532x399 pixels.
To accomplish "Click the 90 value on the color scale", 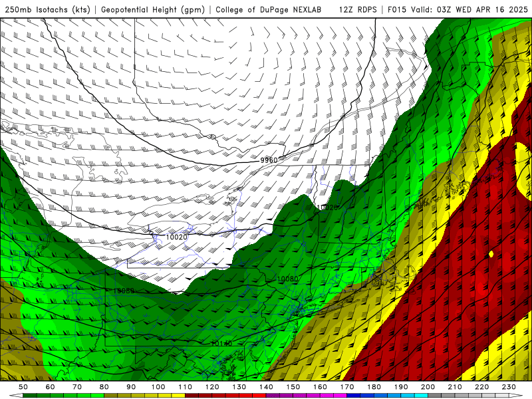I will (131, 387).
